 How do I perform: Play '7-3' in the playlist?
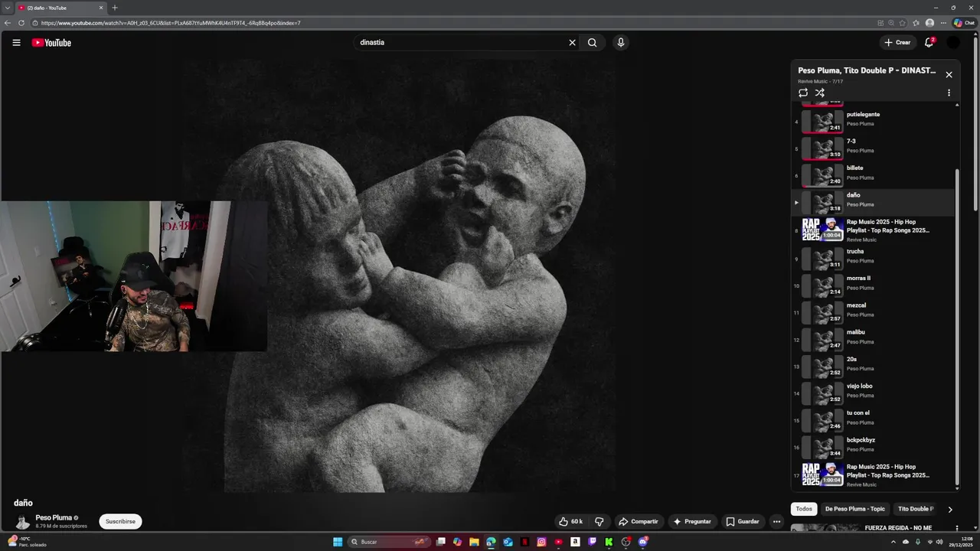873,148
